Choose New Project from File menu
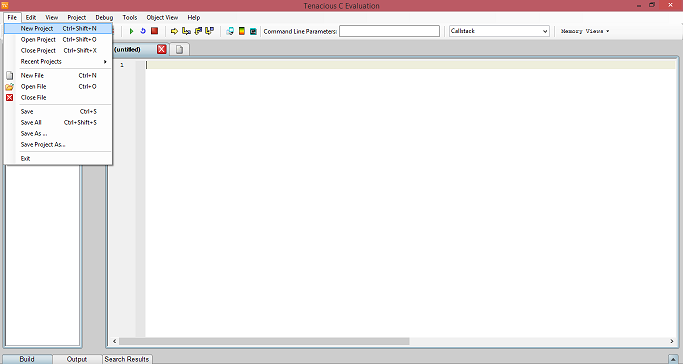This screenshot has height=364, width=683. 58,28
